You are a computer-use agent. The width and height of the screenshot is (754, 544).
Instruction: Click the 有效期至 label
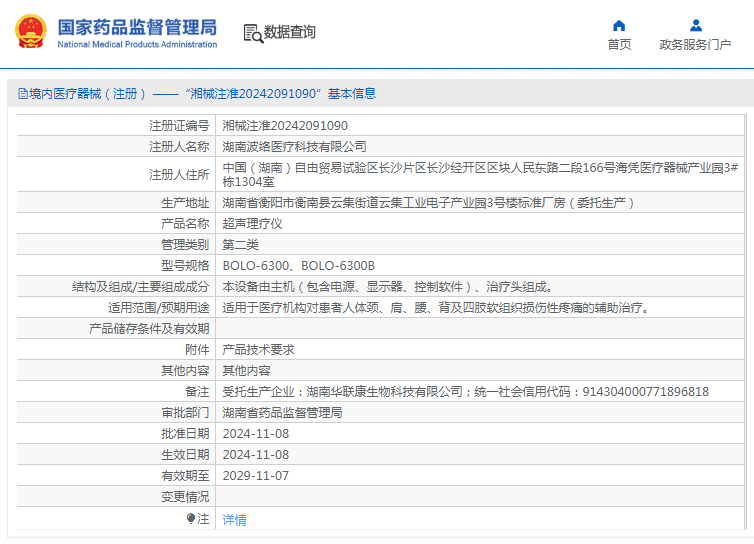185,476
